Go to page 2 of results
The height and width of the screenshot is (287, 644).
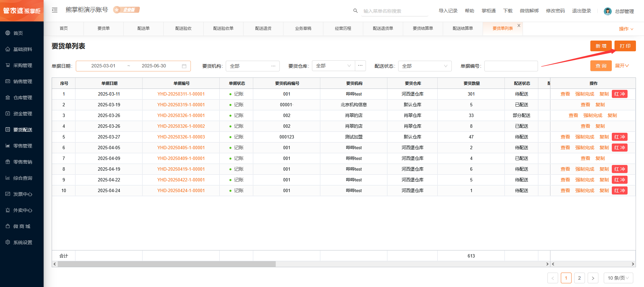coord(579,278)
